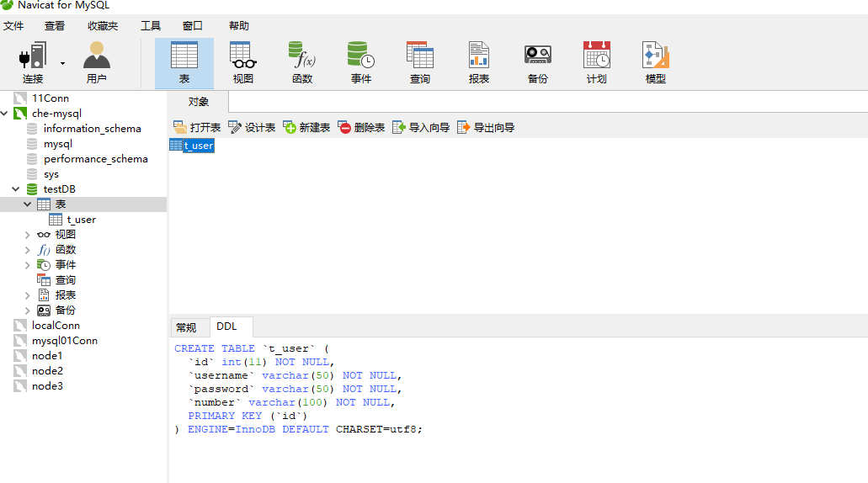The height and width of the screenshot is (483, 868).
Task: Open the Event (事件) toolbar icon
Action: tap(361, 62)
